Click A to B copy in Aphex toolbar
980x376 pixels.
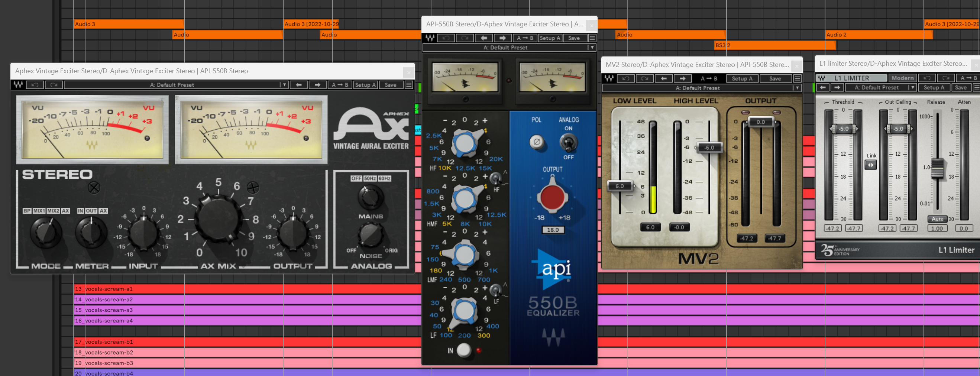(340, 85)
